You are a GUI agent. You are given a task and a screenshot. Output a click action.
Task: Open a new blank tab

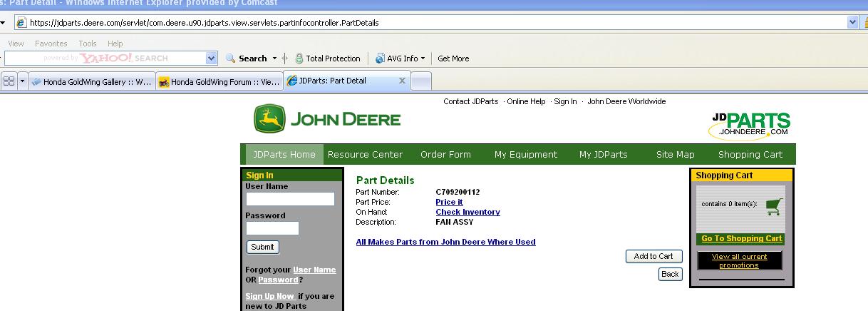[x=421, y=81]
